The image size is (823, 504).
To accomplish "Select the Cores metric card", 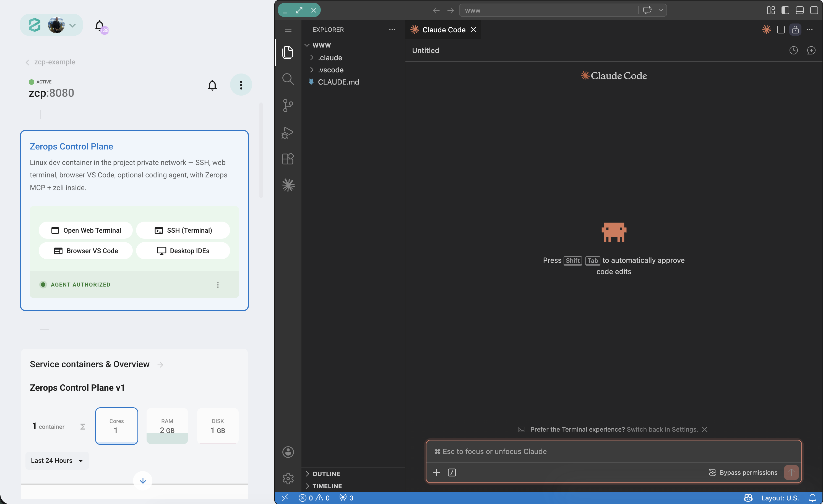I will [117, 426].
